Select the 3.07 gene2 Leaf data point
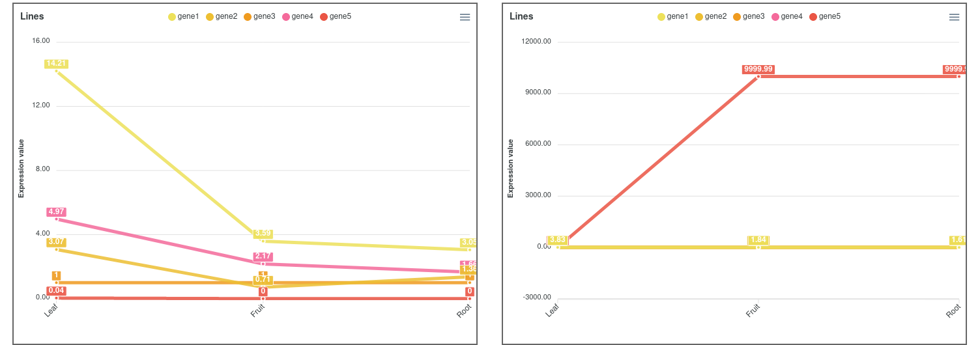Screen dimensions: 980x345 click(57, 249)
